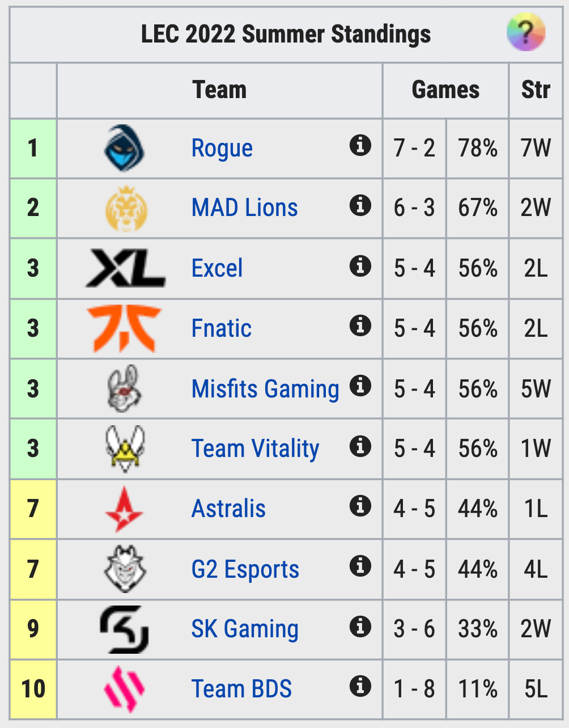Click the Astralis star logo
The width and height of the screenshot is (569, 728).
[124, 509]
